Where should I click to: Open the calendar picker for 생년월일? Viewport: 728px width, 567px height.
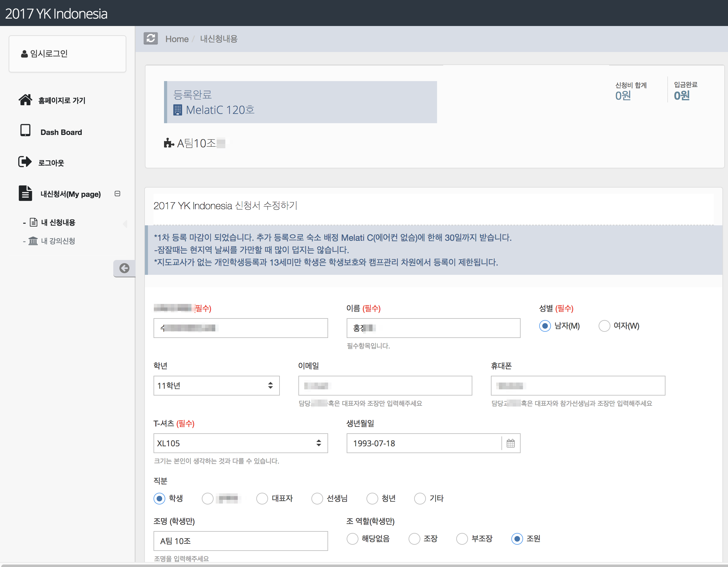tap(510, 443)
